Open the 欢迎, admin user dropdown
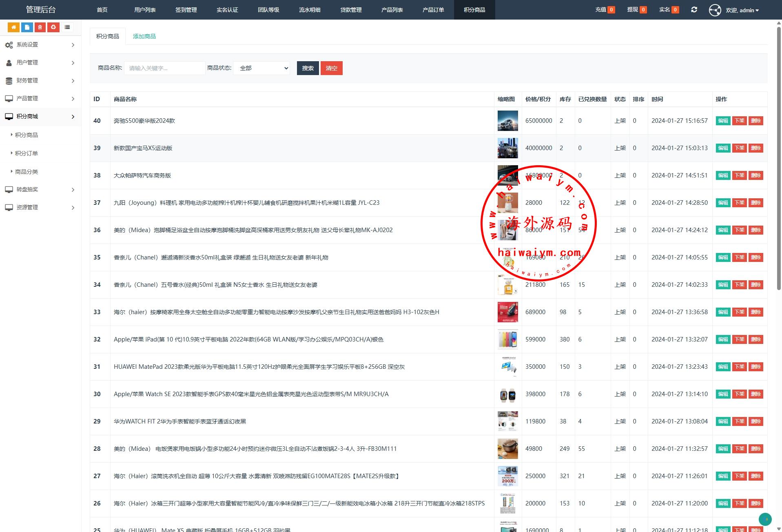This screenshot has height=532, width=782. tap(742, 10)
